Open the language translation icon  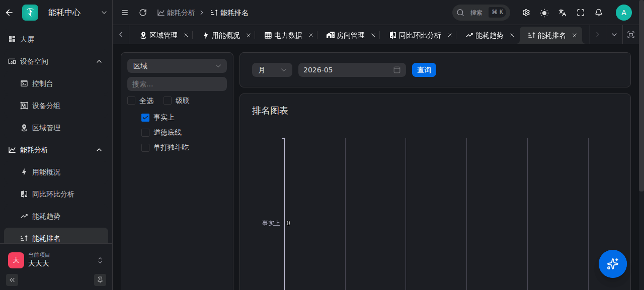[562, 13]
